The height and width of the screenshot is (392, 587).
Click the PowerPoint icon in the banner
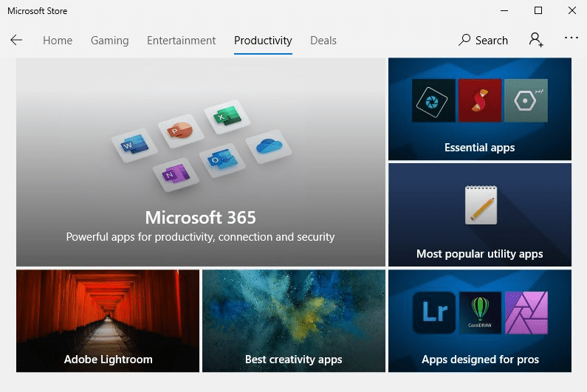181,131
